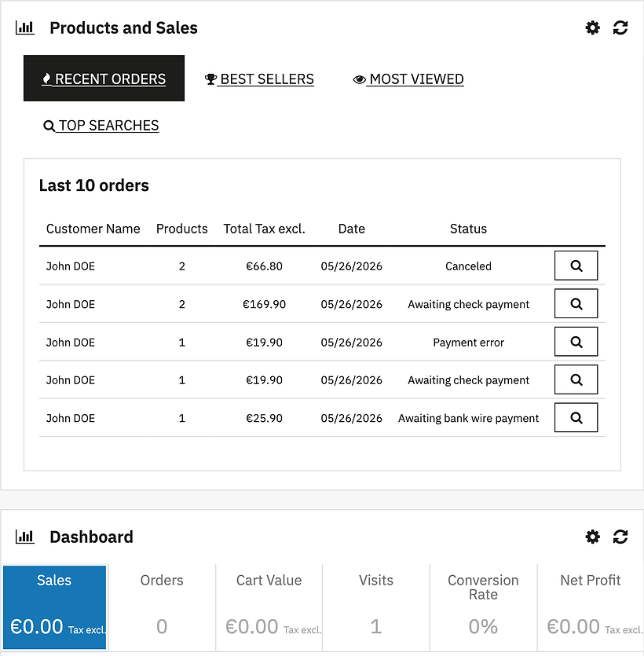Click the Customer Name column header
The height and width of the screenshot is (656, 644).
(93, 229)
